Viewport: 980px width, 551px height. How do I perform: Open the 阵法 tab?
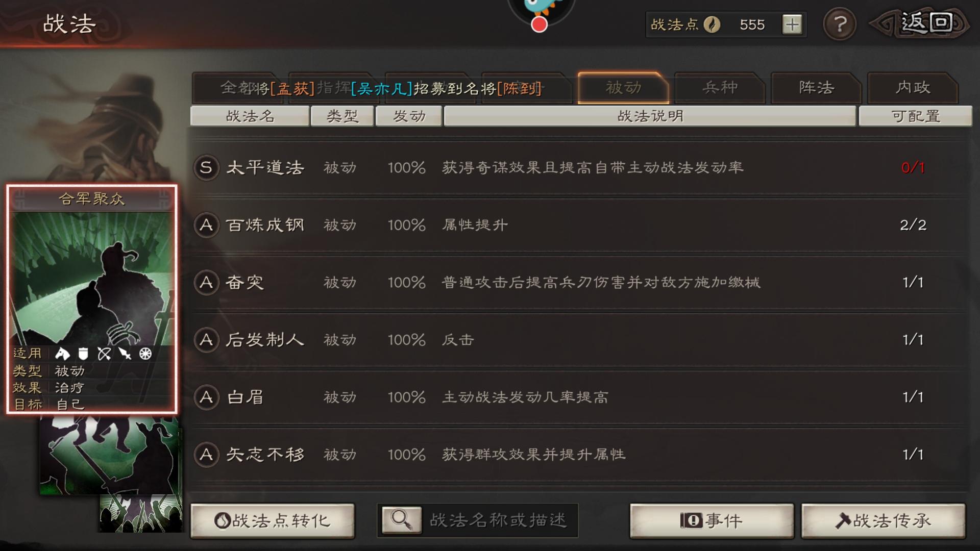point(816,88)
